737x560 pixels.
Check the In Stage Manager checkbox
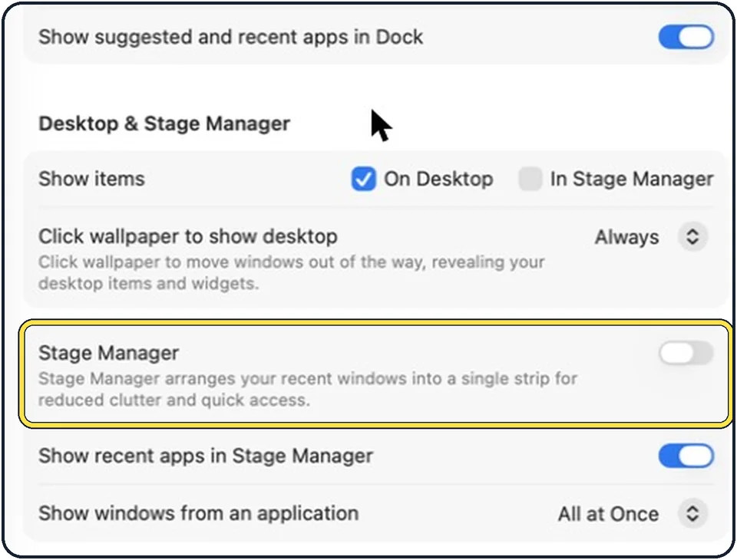tap(530, 179)
